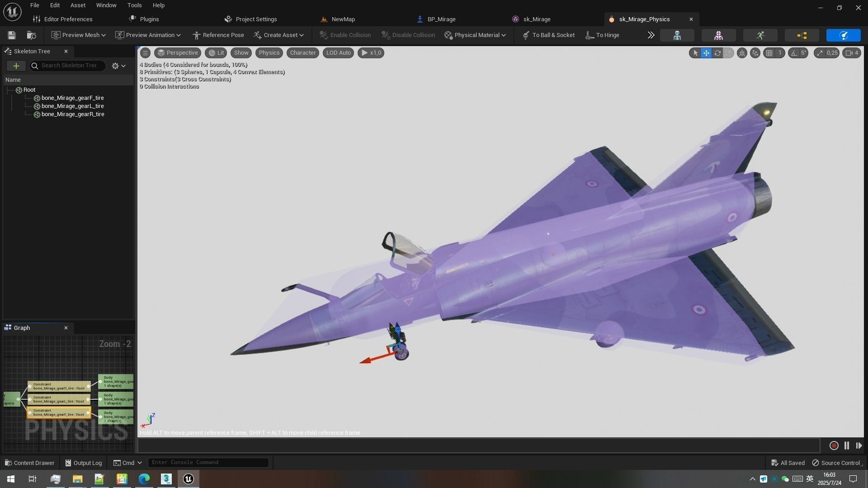
Task: Open the viewport options hamburger menu
Action: pyautogui.click(x=145, y=53)
